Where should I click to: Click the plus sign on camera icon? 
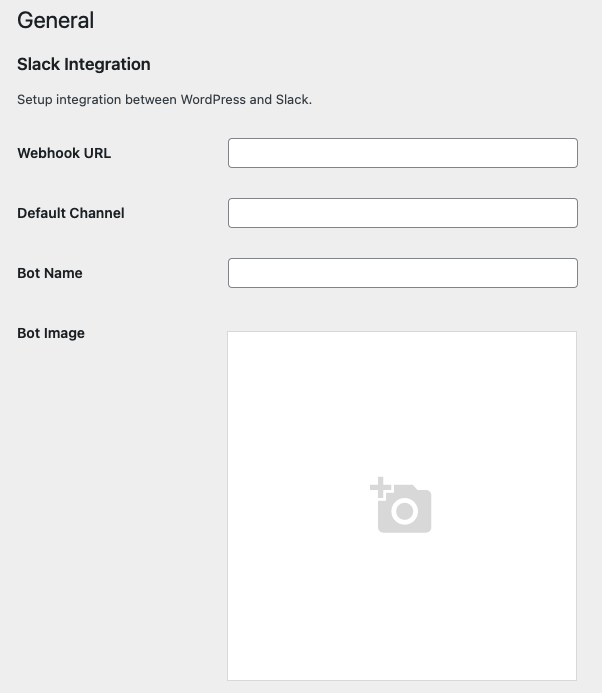tap(380, 488)
